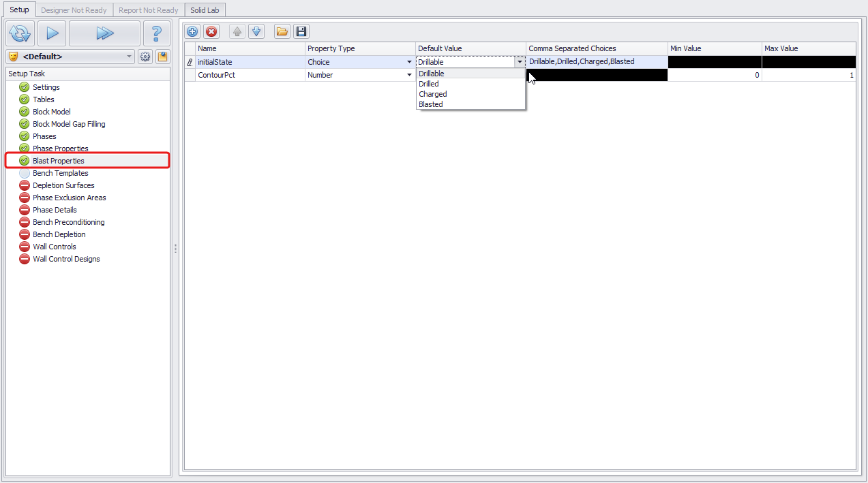868x483 pixels.
Task: Run the current step play button
Action: [52, 33]
